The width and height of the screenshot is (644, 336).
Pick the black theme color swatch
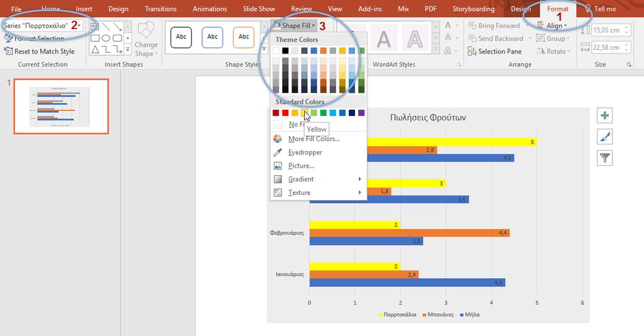pos(285,50)
